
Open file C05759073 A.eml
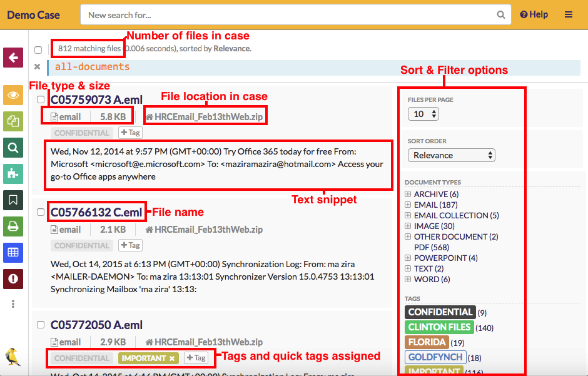[96, 99]
